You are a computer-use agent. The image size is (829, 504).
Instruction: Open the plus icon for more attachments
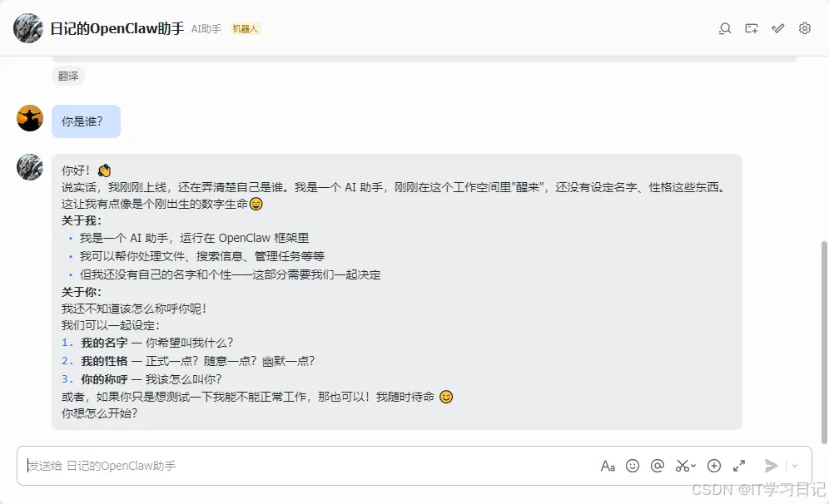pyautogui.click(x=714, y=466)
